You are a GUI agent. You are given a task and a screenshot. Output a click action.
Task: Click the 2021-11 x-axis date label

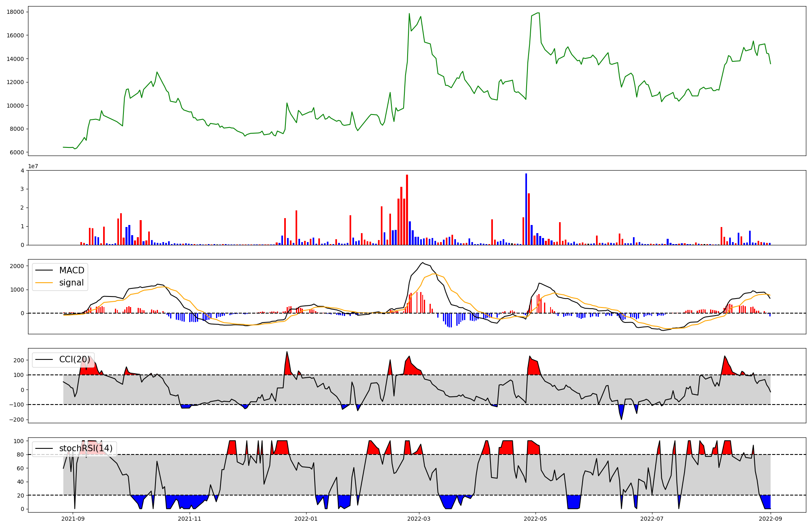[190, 519]
